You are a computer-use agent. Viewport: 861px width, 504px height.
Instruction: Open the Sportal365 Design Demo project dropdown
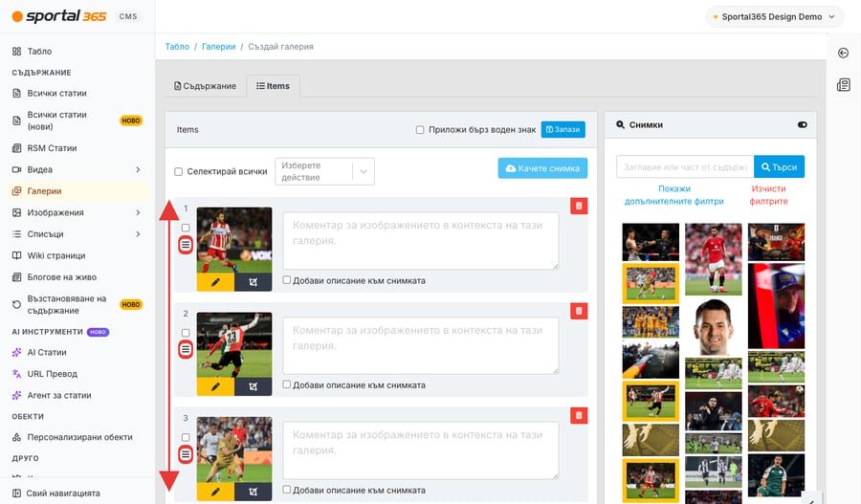(774, 17)
